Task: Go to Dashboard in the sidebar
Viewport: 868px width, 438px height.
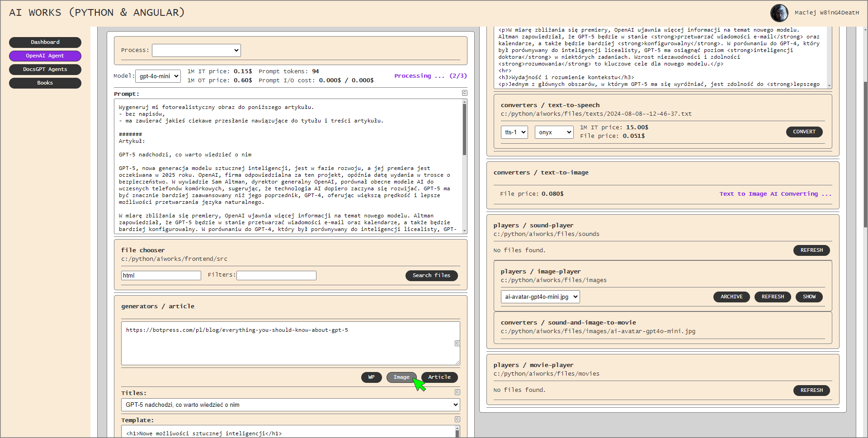Action: point(45,42)
